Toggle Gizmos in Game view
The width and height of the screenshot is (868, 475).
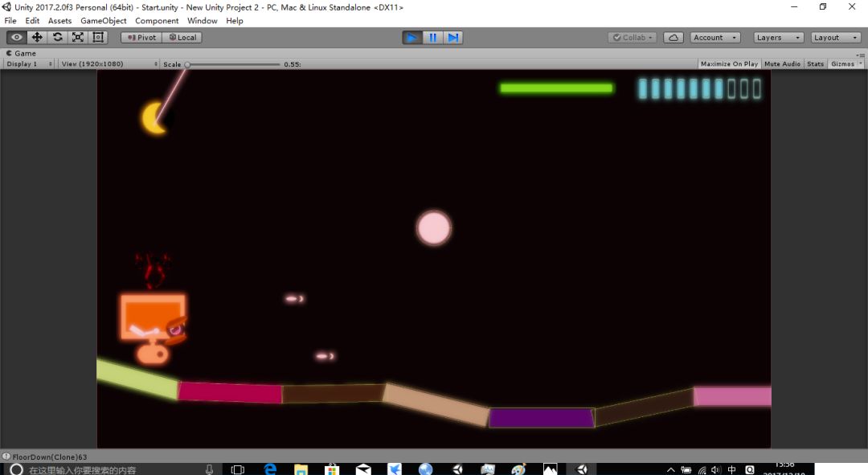pyautogui.click(x=842, y=64)
